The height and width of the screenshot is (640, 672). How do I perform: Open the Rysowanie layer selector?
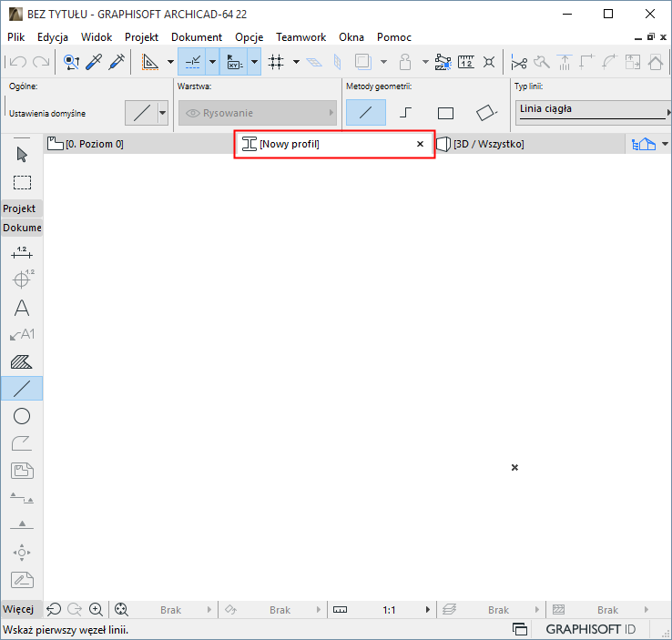(258, 113)
